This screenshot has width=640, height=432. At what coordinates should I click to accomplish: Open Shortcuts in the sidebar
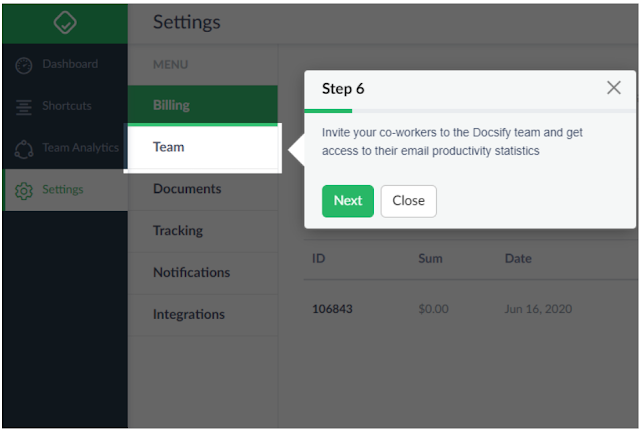click(x=66, y=106)
